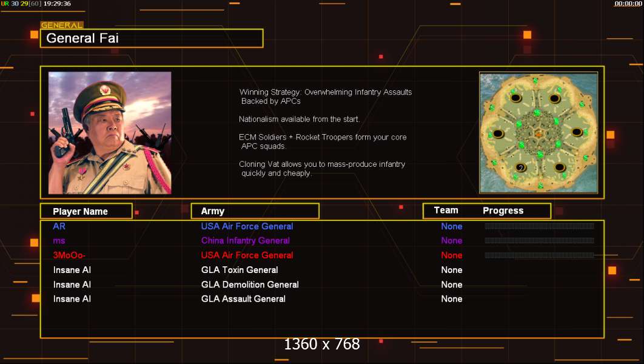Click the Cloning Vat description line
Viewport: 644px width, 364px height.
[322, 169]
